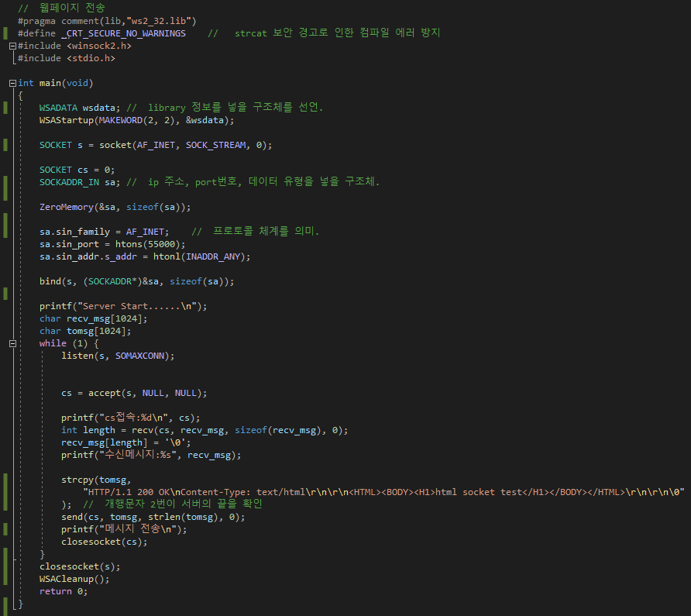
Task: Click the printf("수신메시지:%s") line
Action: [x=151, y=455]
